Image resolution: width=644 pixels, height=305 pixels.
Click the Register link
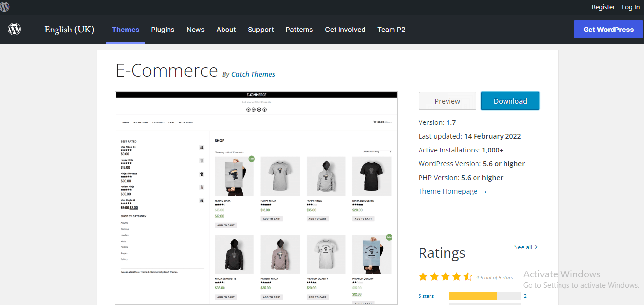pos(603,7)
